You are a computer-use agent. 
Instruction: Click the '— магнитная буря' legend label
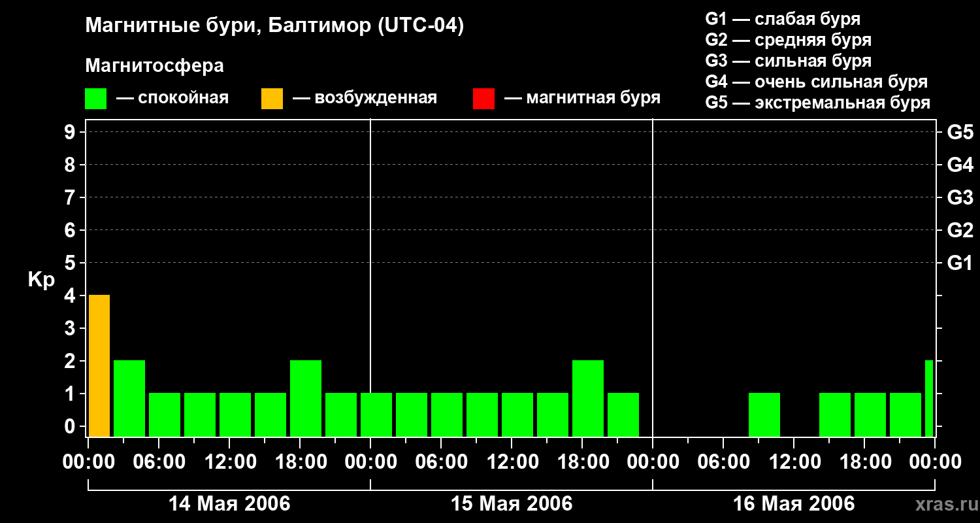(x=583, y=99)
